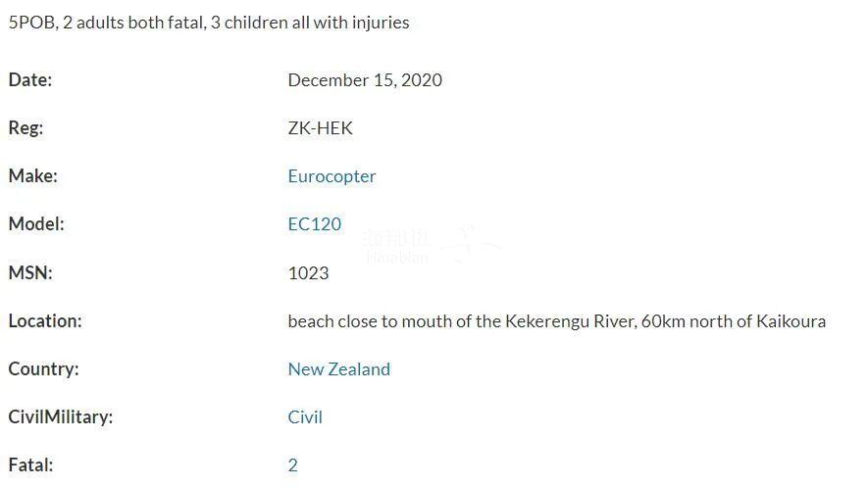Viewport: 868px width, 488px height.
Task: Click the Kekerengu River location description
Action: pyautogui.click(x=556, y=321)
